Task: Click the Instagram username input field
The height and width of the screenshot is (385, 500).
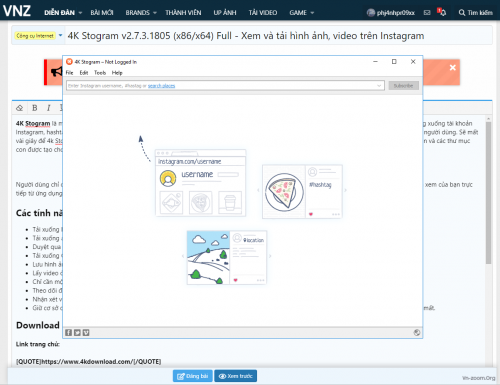Action: point(225,86)
